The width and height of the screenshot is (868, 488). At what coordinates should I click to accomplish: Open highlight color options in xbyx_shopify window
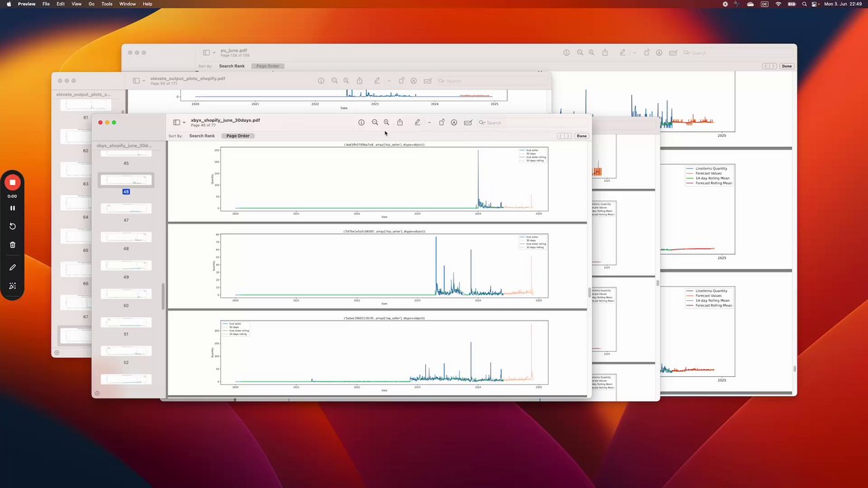(429, 123)
